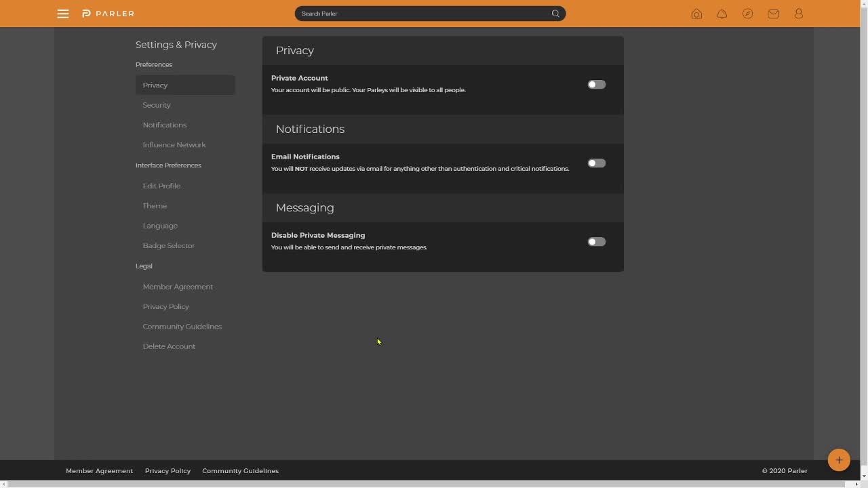This screenshot has width=868, height=488.
Task: Go to Edit Profile
Action: [x=161, y=186]
